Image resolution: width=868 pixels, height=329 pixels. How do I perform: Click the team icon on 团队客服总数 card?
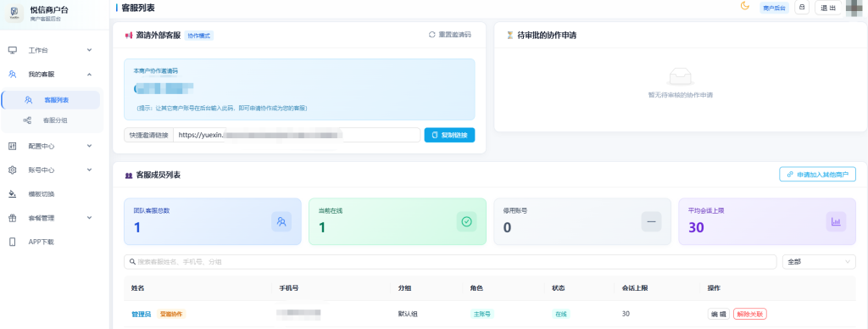point(281,221)
